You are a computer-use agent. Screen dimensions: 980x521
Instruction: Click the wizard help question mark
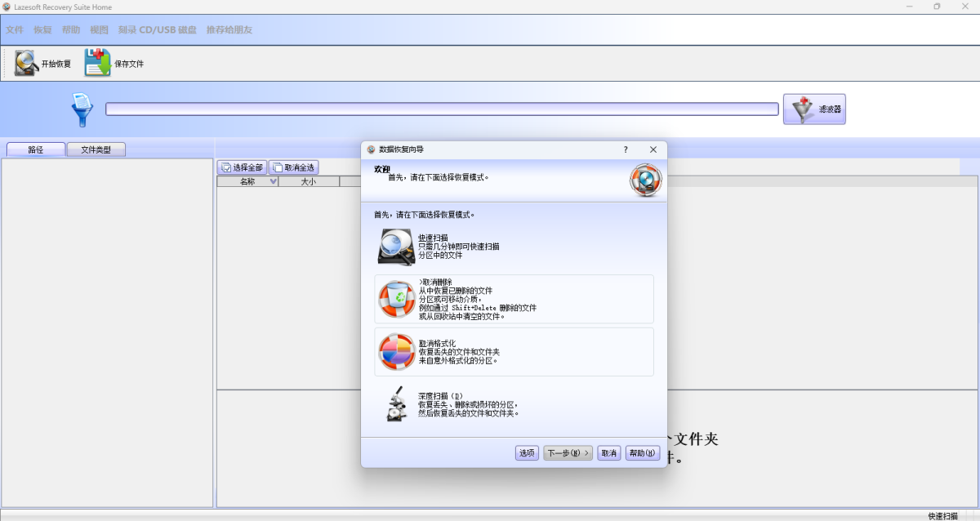(626, 149)
